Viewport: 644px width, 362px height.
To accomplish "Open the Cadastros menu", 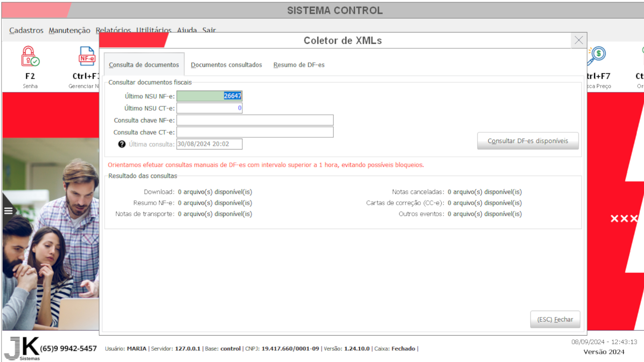I will [x=26, y=31].
